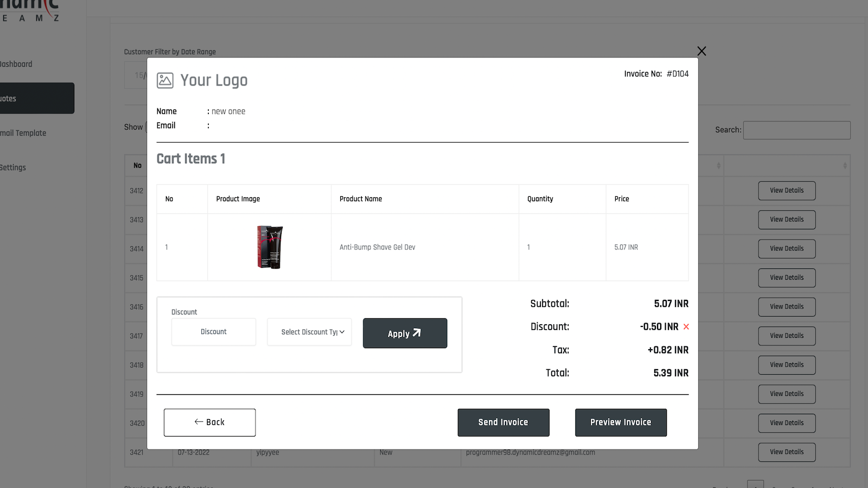Switch to Quotes in the sidebar
This screenshot has height=488, width=868.
(22, 98)
